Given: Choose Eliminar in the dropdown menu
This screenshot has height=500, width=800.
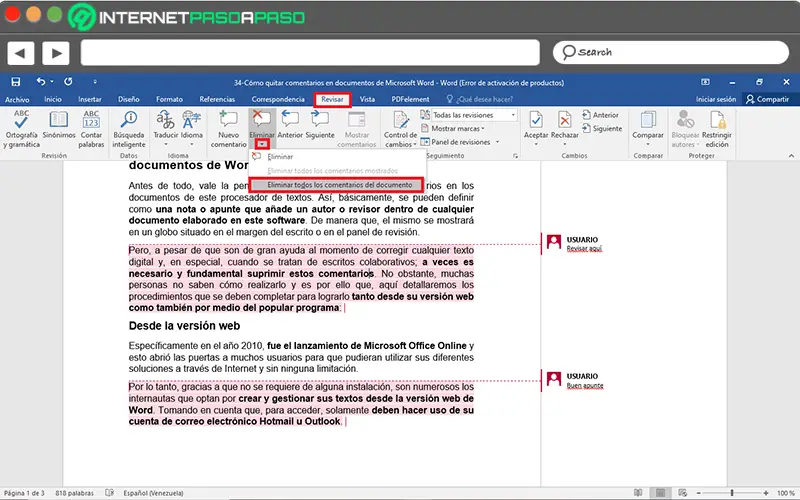Looking at the screenshot, I should pyautogui.click(x=337, y=157).
